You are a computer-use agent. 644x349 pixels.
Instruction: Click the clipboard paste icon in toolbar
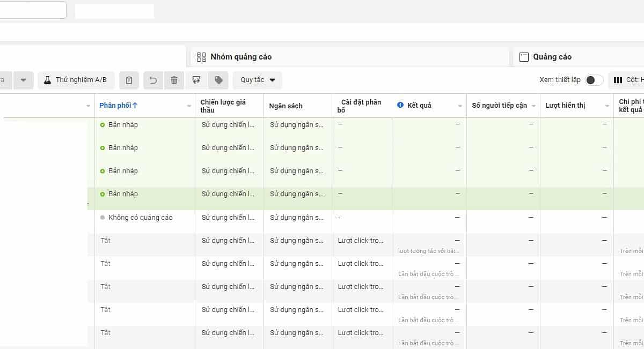(x=129, y=80)
